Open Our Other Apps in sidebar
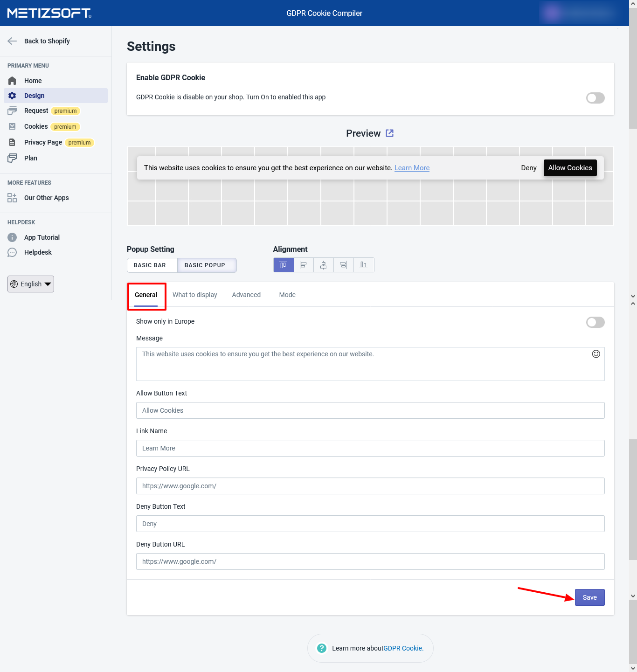Viewport: 637px width, 672px height. (x=46, y=198)
